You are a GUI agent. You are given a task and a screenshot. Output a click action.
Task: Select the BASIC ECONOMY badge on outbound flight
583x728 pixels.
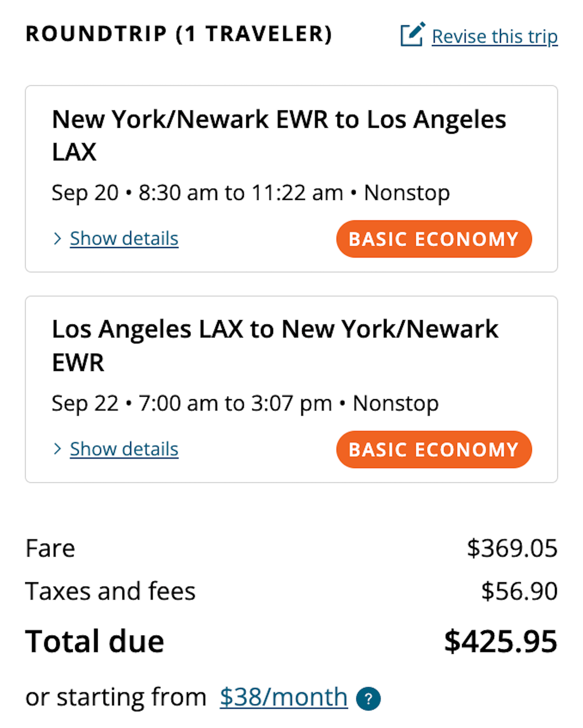[x=434, y=239]
